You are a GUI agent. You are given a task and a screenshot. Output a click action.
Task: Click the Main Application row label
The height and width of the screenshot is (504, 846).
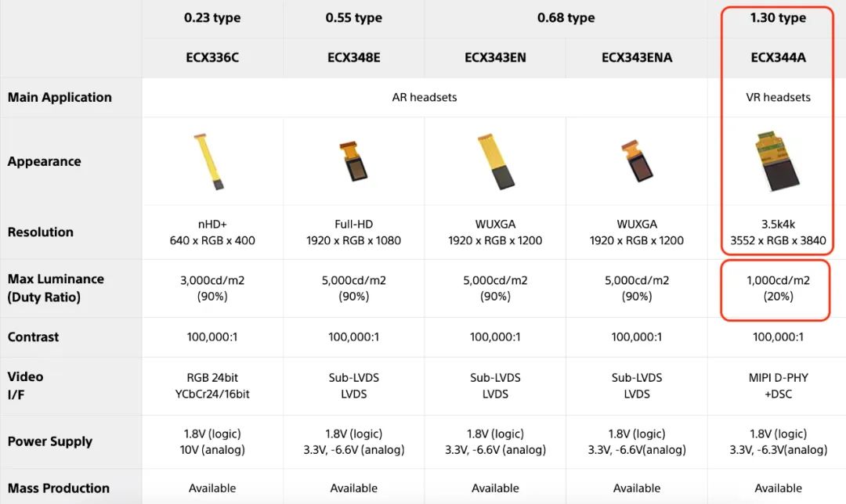60,97
